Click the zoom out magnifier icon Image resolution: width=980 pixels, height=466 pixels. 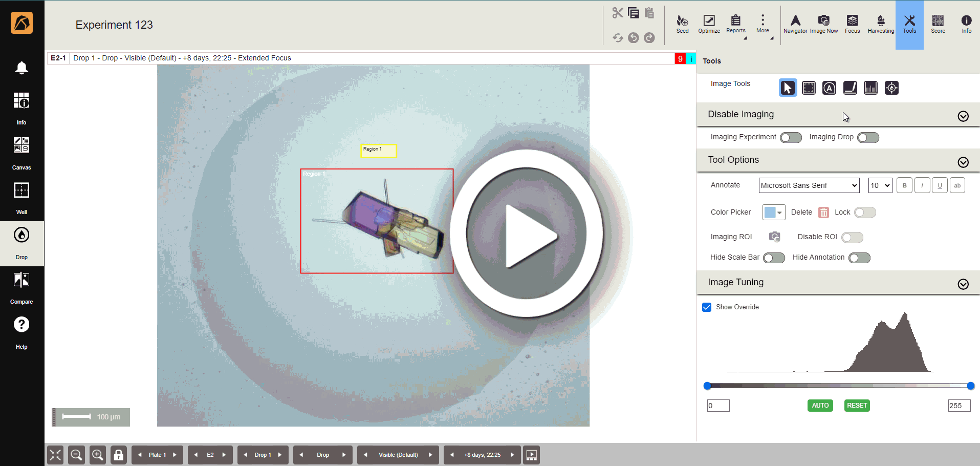tap(76, 455)
